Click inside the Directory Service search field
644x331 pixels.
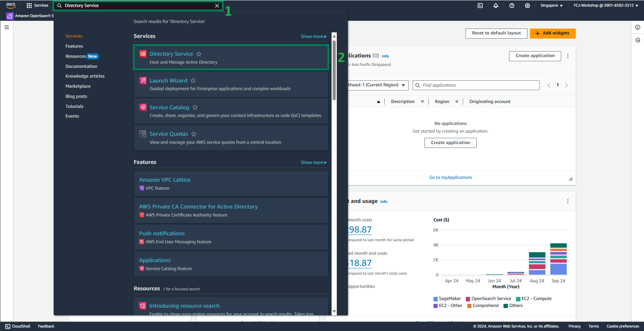point(138,6)
